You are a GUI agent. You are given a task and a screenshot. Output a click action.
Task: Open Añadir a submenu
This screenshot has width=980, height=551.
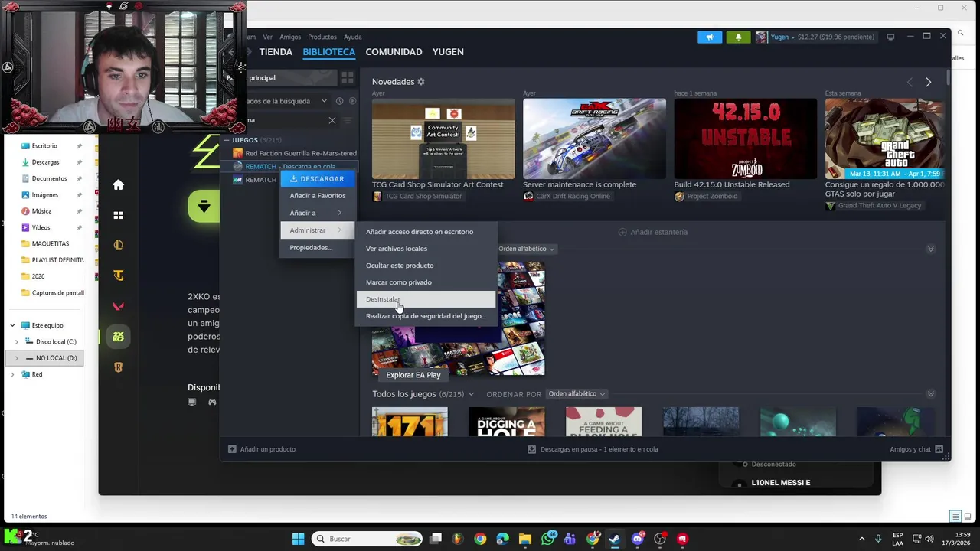(x=318, y=213)
